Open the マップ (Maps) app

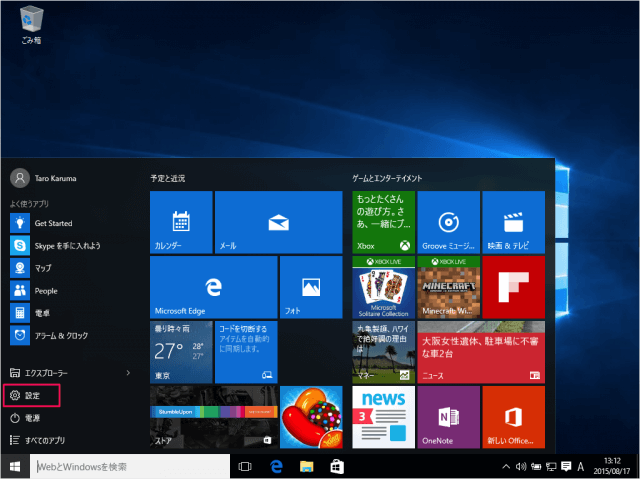tap(31, 268)
